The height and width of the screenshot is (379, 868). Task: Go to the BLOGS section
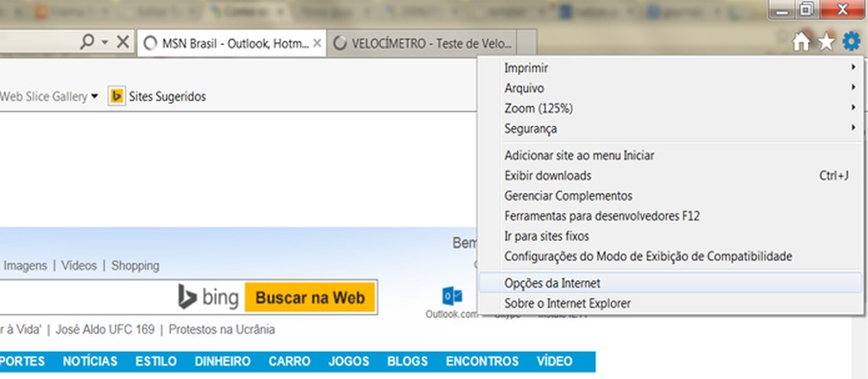point(408,361)
